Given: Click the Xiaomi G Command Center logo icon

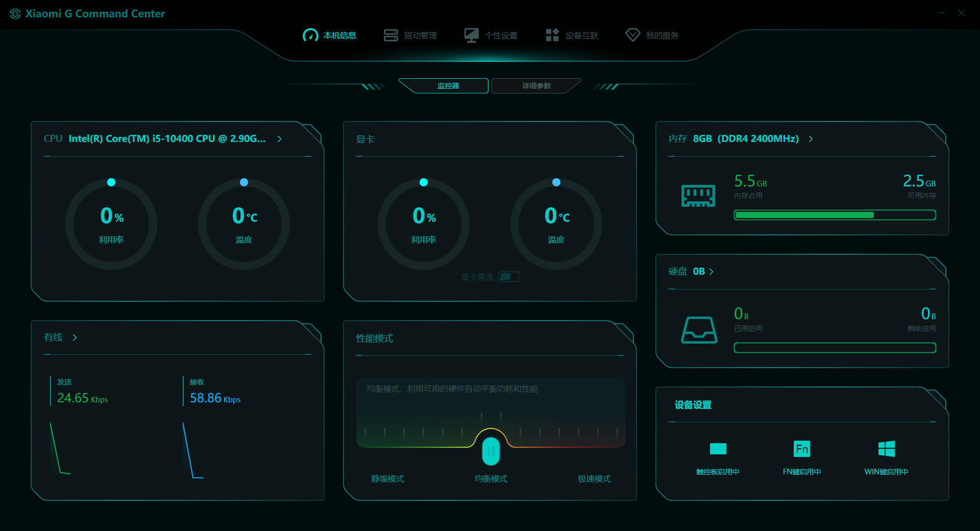Looking at the screenshot, I should click(15, 14).
